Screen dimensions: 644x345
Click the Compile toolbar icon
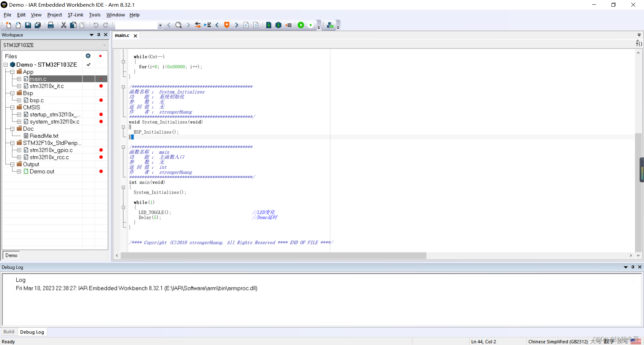tap(269, 25)
